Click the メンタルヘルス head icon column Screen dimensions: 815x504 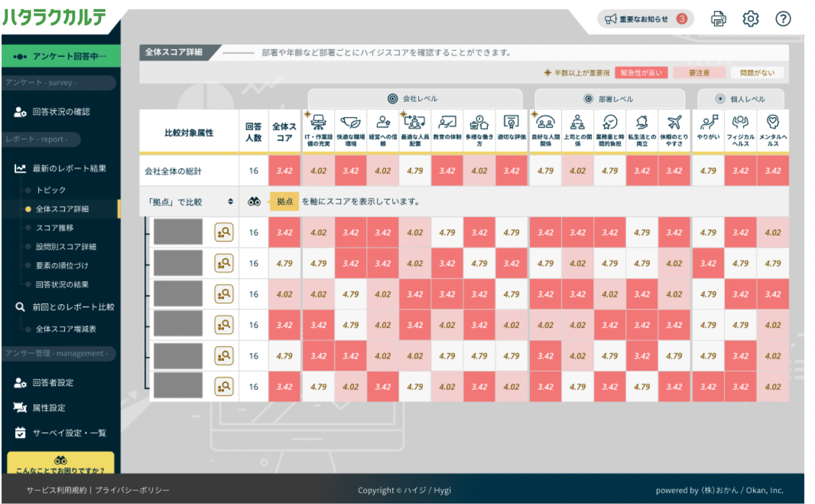pyautogui.click(x=772, y=122)
